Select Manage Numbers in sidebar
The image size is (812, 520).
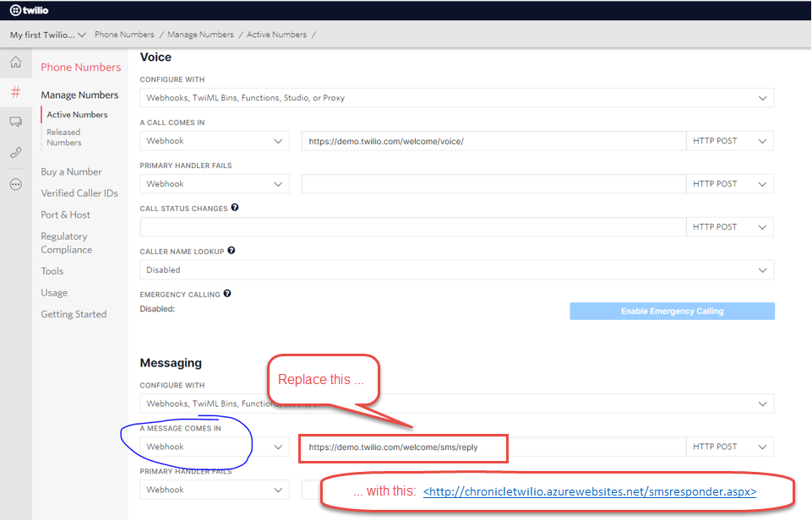click(79, 95)
